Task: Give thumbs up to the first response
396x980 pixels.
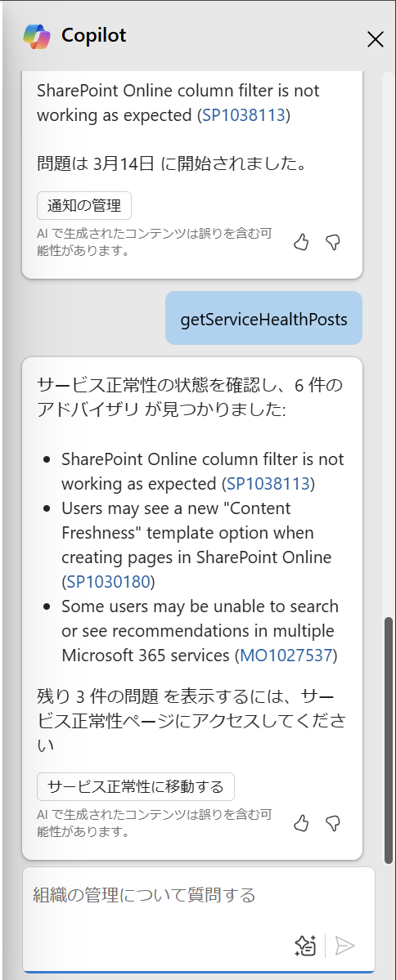Action: tap(302, 243)
